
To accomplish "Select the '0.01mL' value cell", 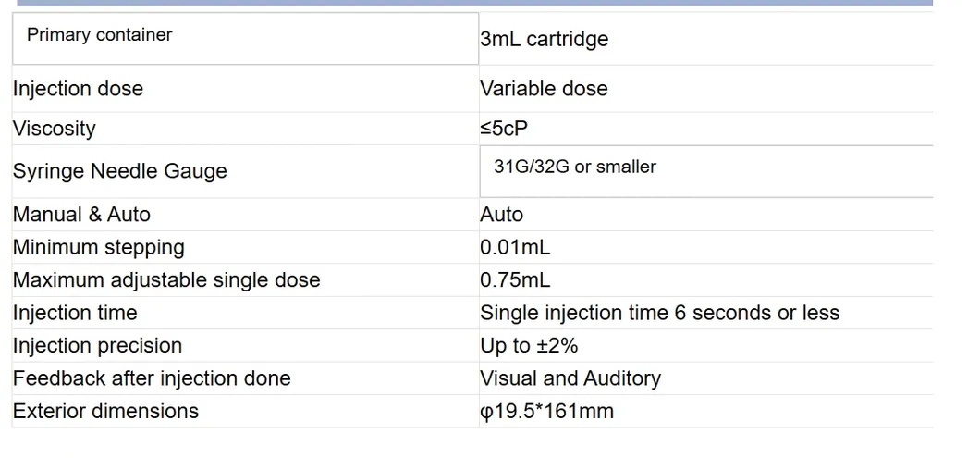I will coord(515,248).
